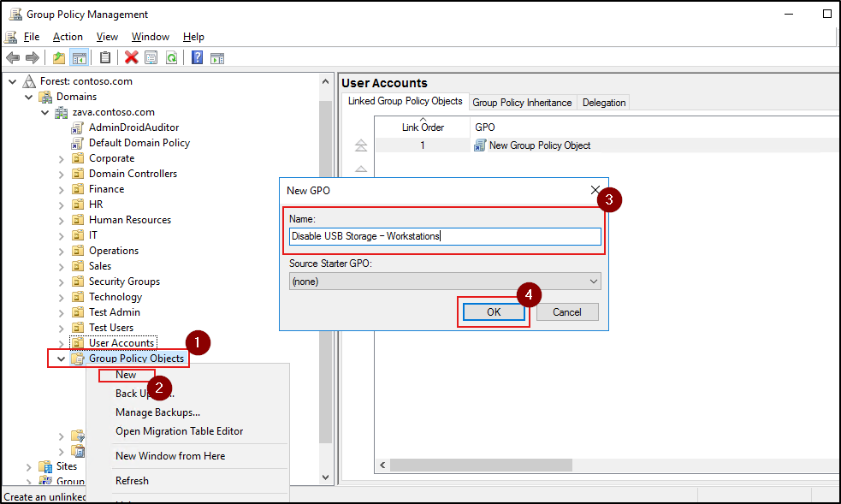The image size is (841, 504).
Task: Click the Export List clipboard icon
Action: [104, 57]
